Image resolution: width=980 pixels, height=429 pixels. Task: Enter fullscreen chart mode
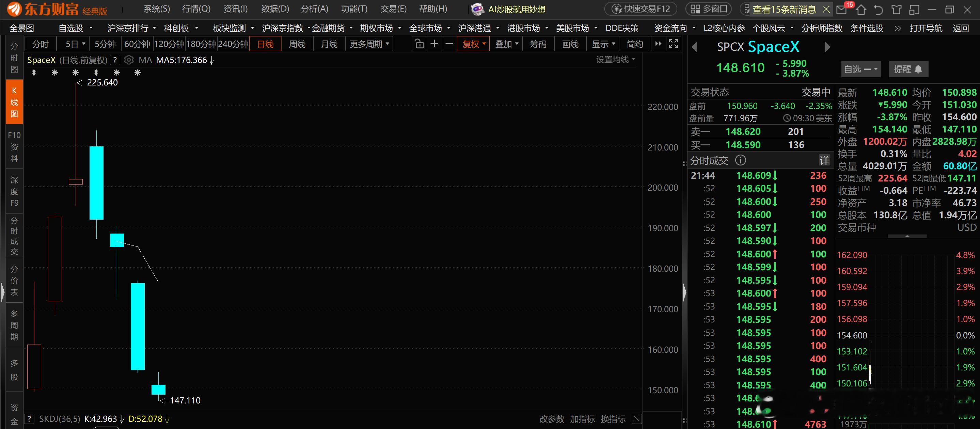(x=674, y=44)
